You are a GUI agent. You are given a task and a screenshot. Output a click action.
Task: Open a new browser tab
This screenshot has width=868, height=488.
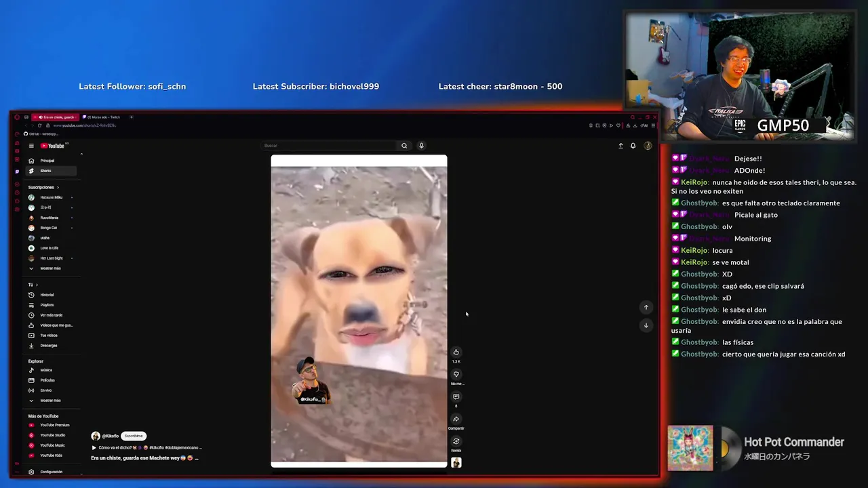coord(132,117)
